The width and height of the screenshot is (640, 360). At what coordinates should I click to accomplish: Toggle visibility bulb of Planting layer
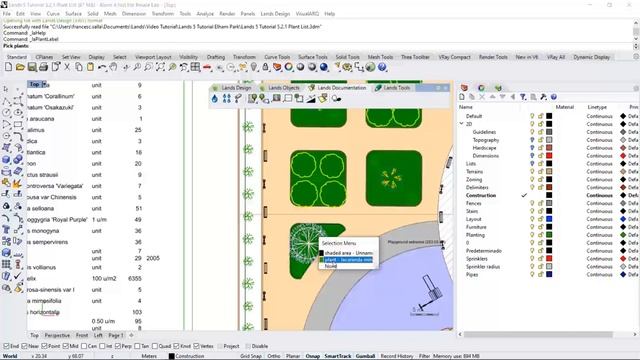(532, 235)
